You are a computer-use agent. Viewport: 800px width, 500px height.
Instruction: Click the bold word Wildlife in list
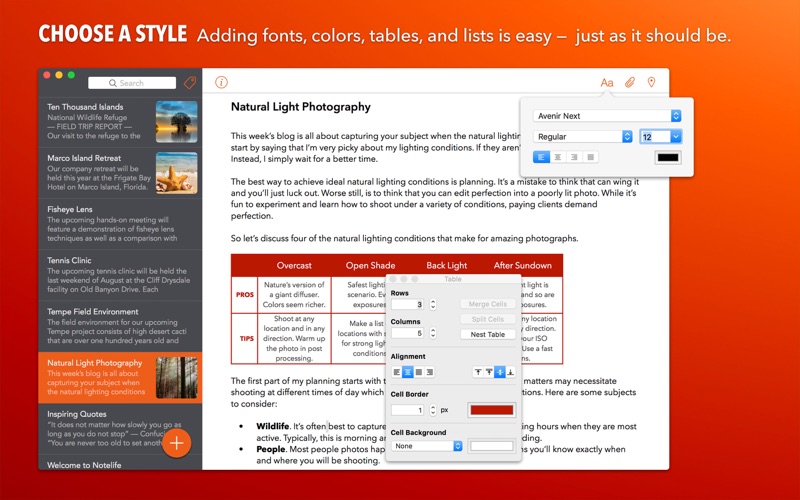(x=272, y=426)
